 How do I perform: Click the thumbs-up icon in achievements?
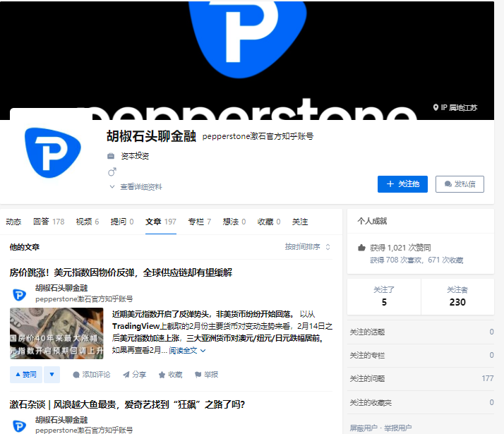tap(361, 248)
